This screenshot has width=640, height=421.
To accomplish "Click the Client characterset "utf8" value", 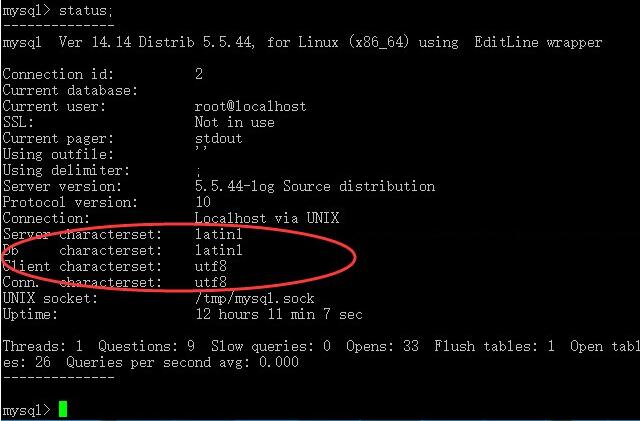I will coord(210,266).
